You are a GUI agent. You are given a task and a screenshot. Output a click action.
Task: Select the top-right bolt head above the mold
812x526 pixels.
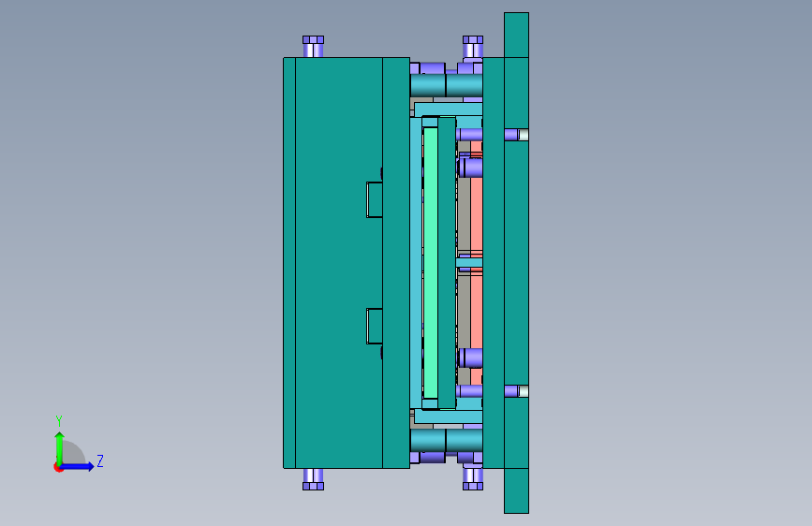(x=473, y=40)
